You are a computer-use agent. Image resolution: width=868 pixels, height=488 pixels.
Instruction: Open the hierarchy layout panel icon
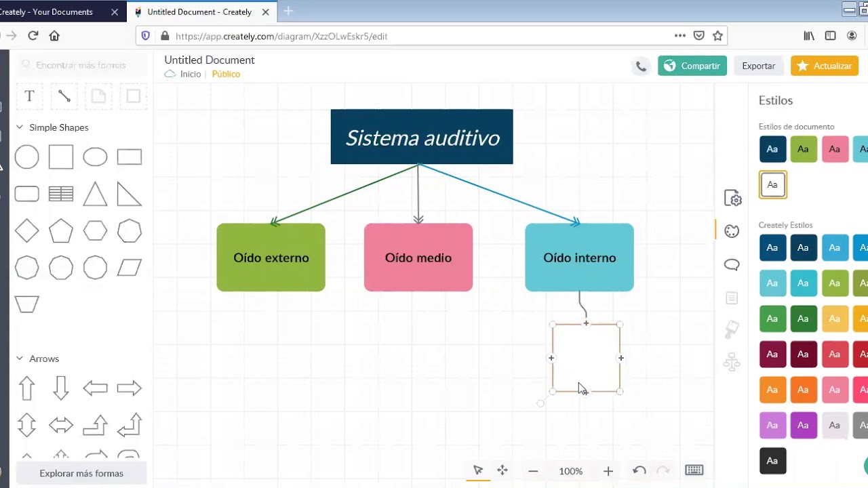coord(732,362)
